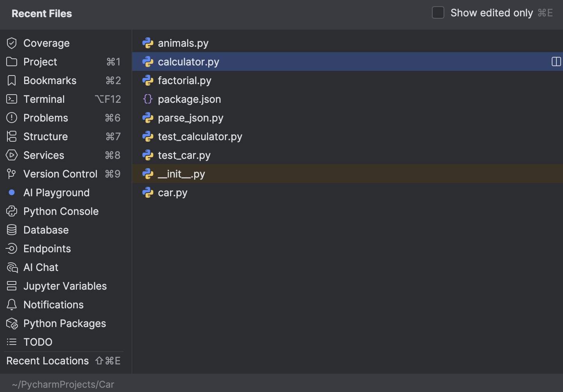Enable the Show edited only checkbox

(x=438, y=12)
